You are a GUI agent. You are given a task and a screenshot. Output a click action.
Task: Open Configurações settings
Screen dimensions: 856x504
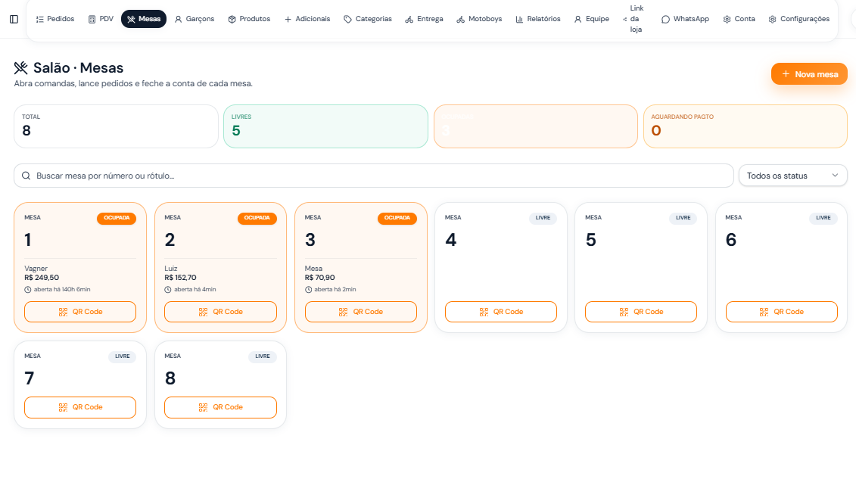[798, 19]
